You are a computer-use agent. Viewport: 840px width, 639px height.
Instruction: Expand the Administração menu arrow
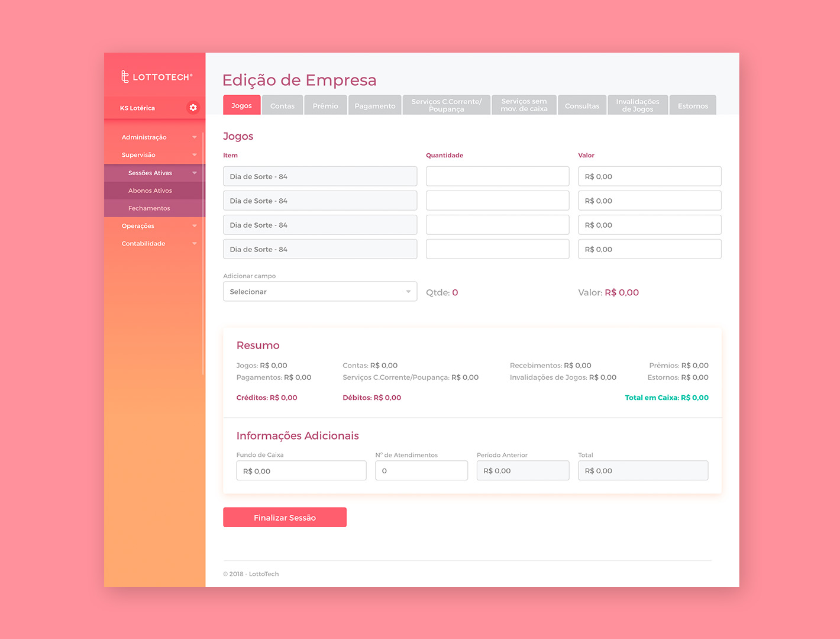point(194,137)
